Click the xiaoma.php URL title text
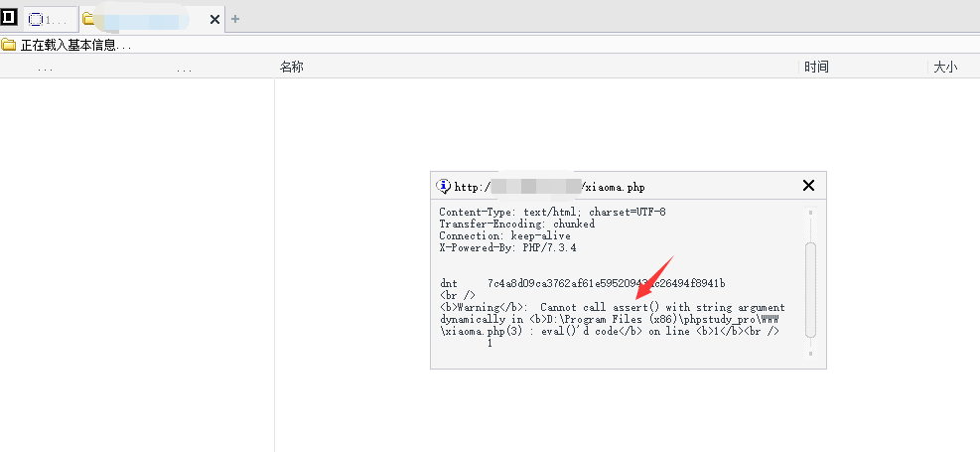The width and height of the screenshot is (980, 452). click(x=549, y=187)
